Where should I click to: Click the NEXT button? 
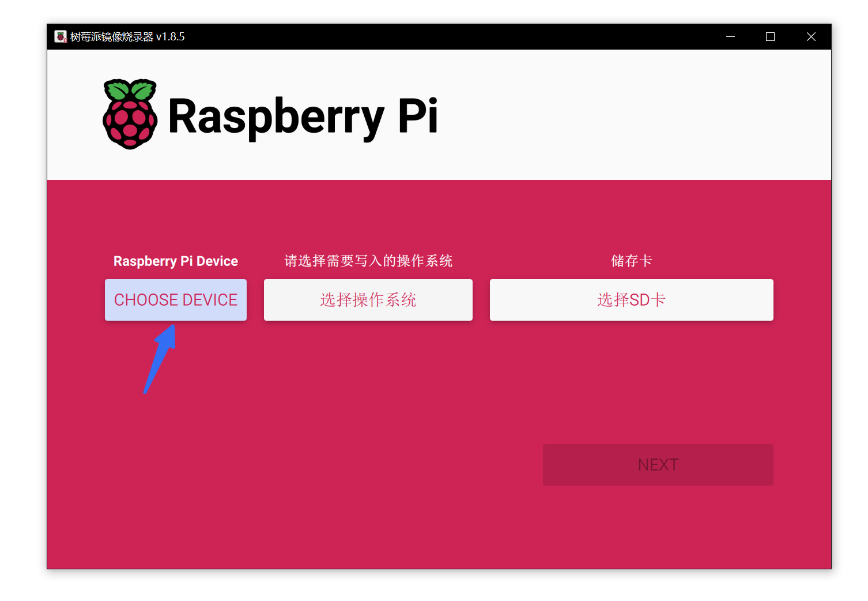click(x=658, y=465)
